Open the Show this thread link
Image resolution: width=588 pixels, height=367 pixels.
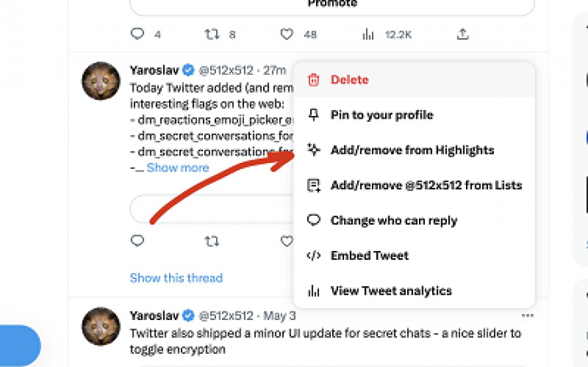pos(176,278)
